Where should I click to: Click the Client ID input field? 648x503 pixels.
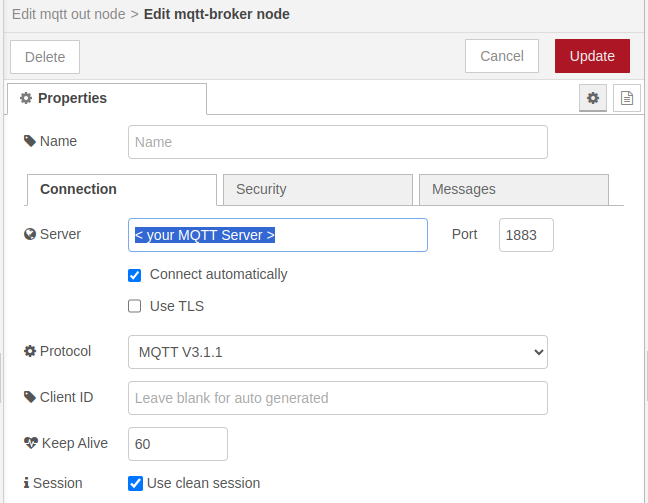337,398
